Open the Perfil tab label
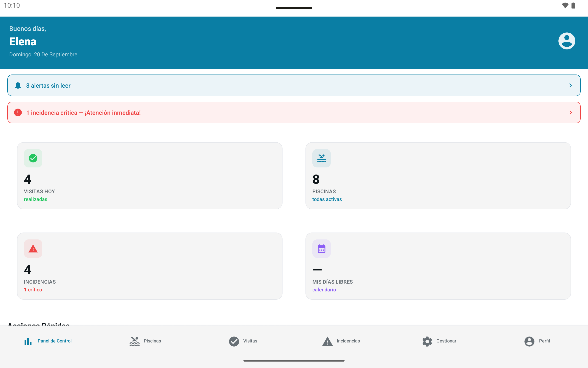588x368 pixels. pyautogui.click(x=544, y=341)
